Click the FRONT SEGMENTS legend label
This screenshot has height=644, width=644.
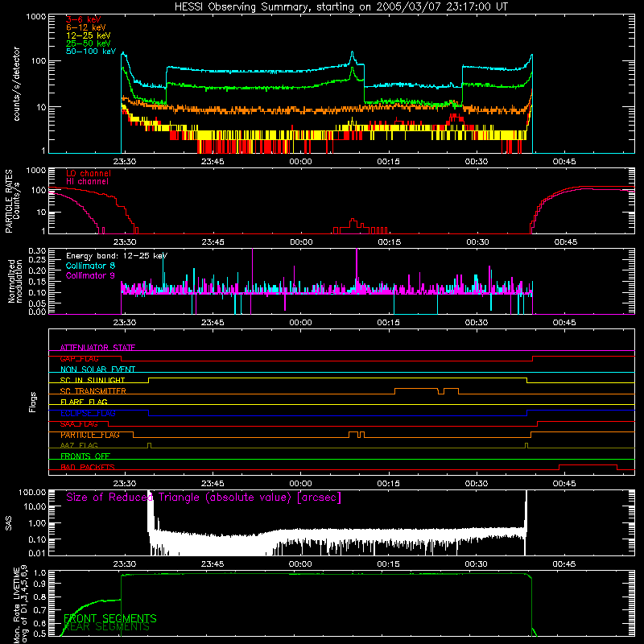(110, 618)
